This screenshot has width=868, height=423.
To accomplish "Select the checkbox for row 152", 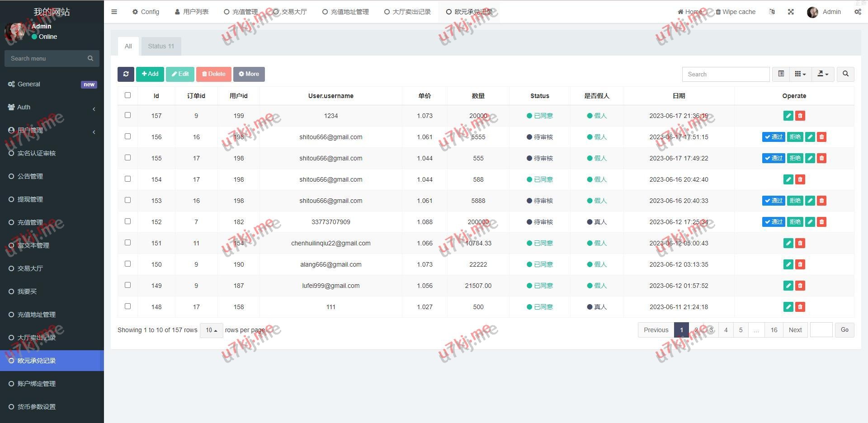I will (127, 221).
